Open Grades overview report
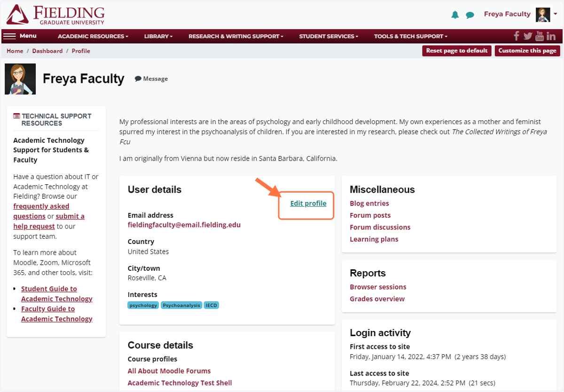The height and width of the screenshot is (392, 564). tap(377, 299)
